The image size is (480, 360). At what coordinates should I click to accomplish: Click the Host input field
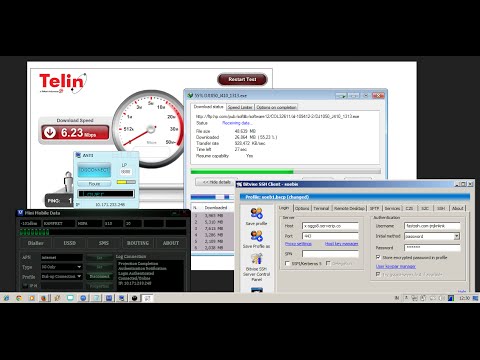point(330,226)
